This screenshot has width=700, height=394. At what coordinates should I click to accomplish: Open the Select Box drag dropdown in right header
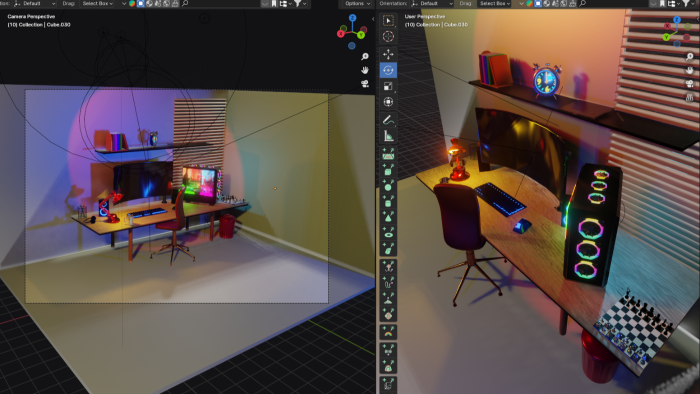495,4
